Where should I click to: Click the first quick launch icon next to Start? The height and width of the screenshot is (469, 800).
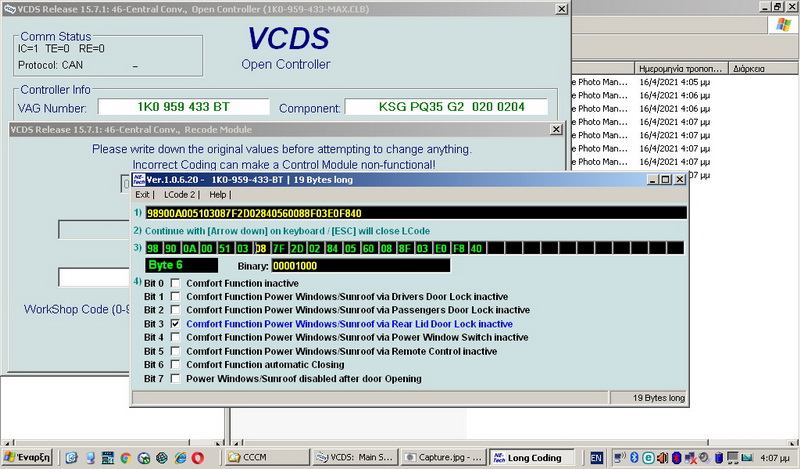coord(71,458)
